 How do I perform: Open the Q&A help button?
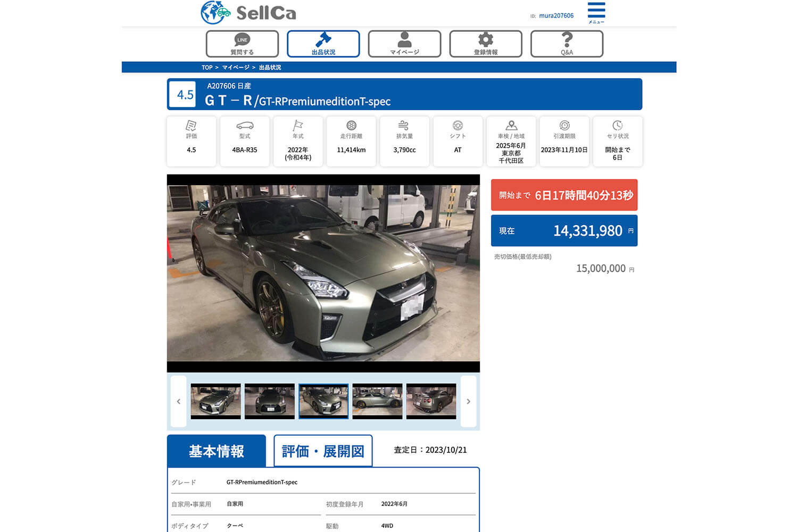tap(567, 44)
